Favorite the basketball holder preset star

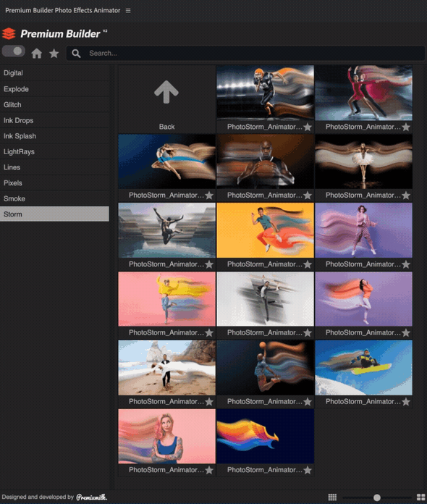[x=308, y=195]
